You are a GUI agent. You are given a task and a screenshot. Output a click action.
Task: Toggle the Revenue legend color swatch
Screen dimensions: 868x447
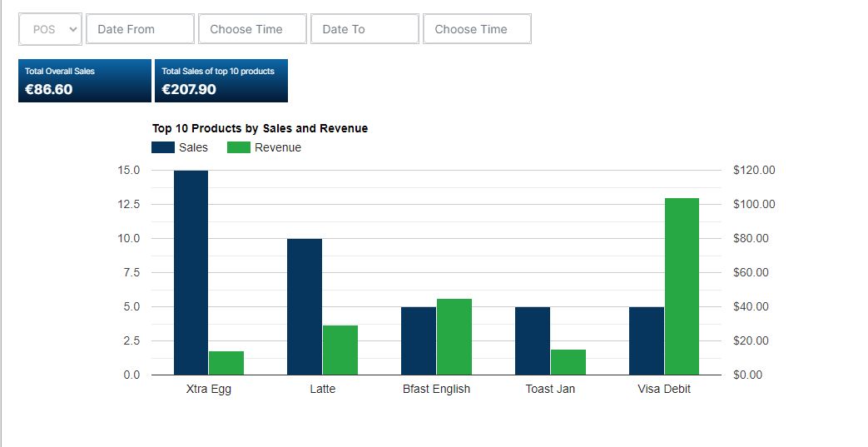tap(239, 147)
